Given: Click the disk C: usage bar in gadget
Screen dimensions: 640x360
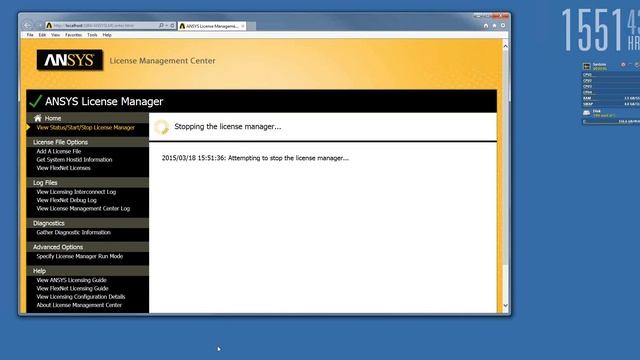Looking at the screenshot, I should (611, 122).
